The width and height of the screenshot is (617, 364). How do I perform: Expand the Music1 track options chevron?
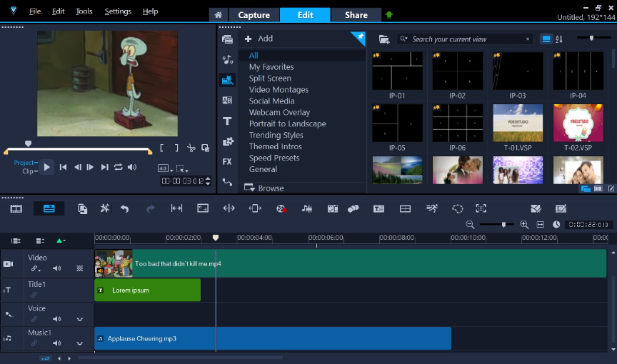tap(79, 343)
